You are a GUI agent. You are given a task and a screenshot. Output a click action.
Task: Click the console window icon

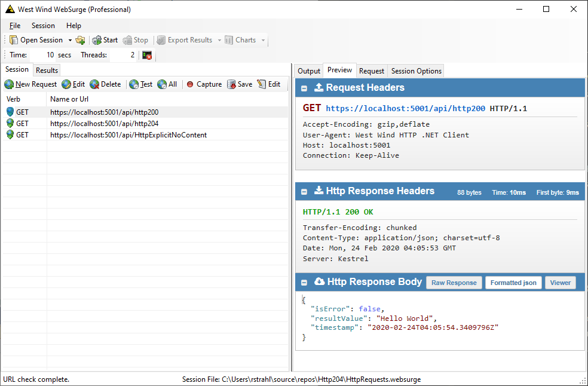147,55
